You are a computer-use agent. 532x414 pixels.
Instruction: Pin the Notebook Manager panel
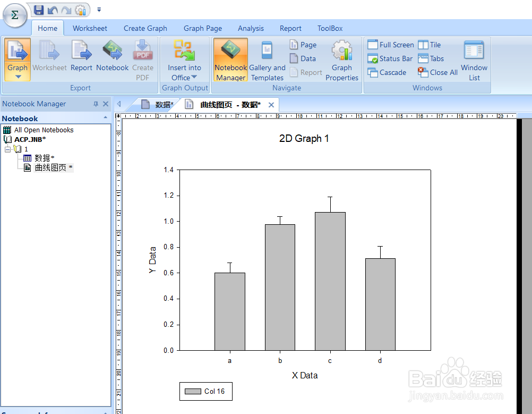[x=96, y=104]
